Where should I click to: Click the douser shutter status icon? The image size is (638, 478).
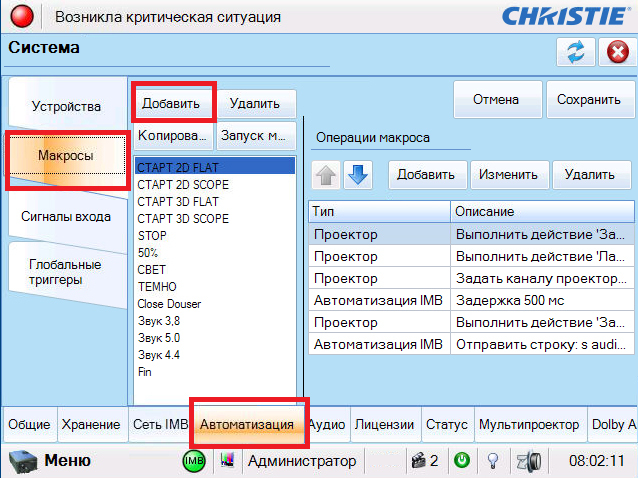point(529,461)
